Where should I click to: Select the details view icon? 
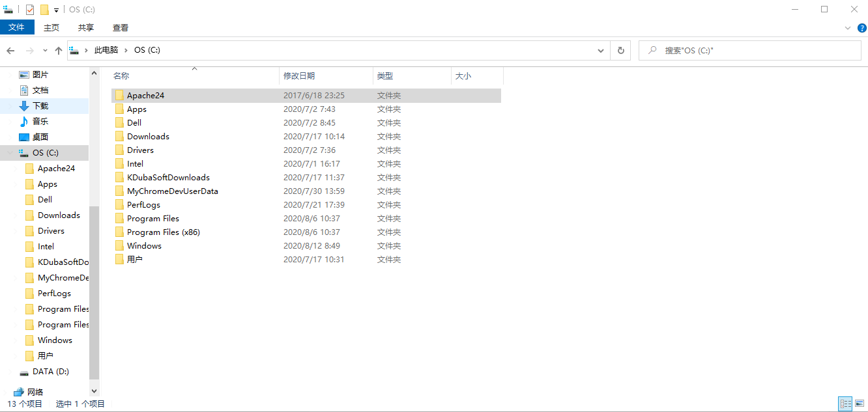[845, 403]
